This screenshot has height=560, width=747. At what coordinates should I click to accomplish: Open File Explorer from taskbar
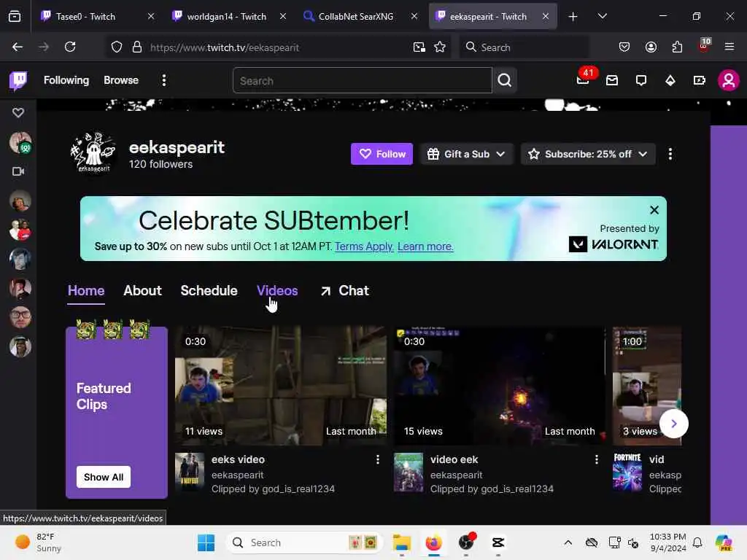coord(402,542)
